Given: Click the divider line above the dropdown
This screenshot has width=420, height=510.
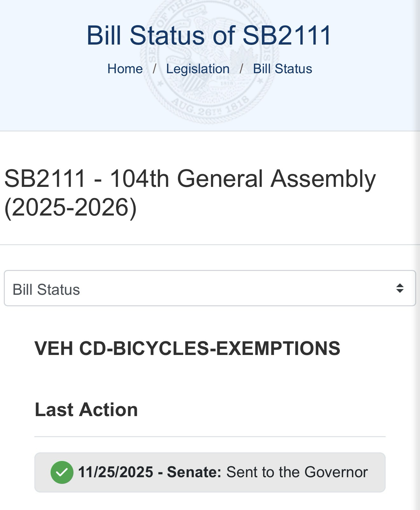Looking at the screenshot, I should coord(210,244).
